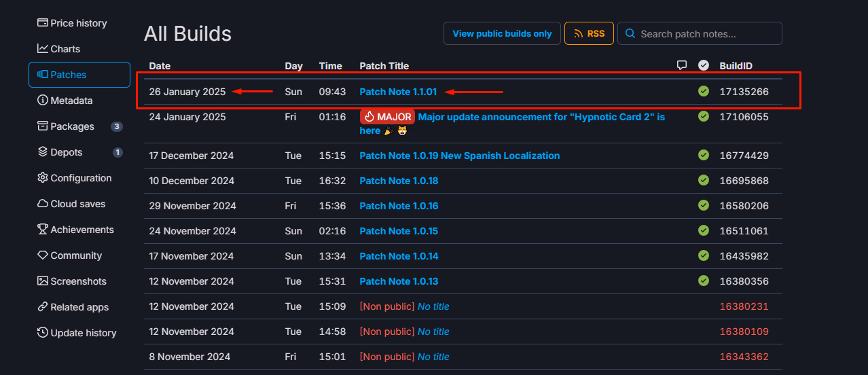Click the green checkmark for build 17135266
This screenshot has height=375, width=868.
click(x=704, y=92)
